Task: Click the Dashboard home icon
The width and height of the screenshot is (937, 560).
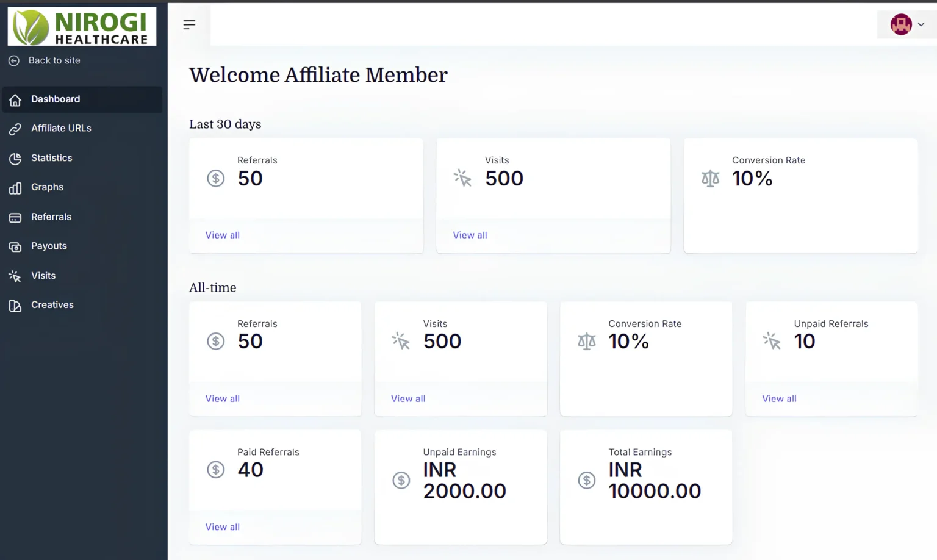Action: (15, 100)
